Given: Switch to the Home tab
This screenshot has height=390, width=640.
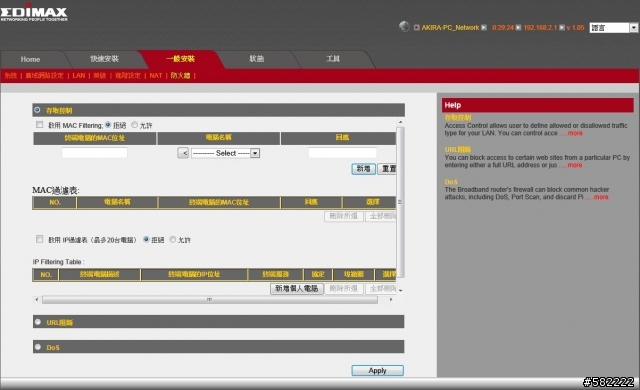Looking at the screenshot, I should point(30,59).
